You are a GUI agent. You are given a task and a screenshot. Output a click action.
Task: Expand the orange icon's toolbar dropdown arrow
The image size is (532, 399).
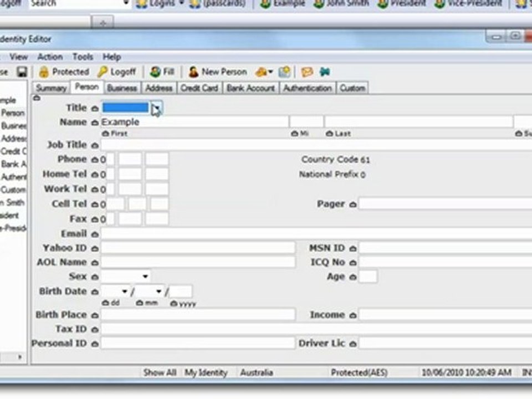[x=270, y=72]
